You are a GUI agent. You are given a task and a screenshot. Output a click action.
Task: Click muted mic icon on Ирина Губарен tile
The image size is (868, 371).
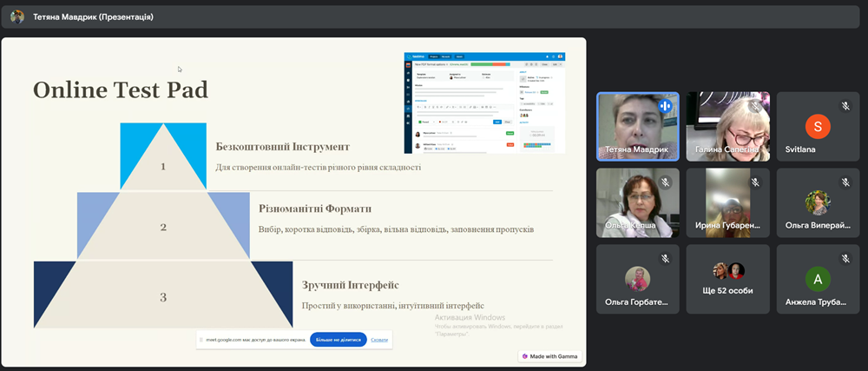[755, 182]
